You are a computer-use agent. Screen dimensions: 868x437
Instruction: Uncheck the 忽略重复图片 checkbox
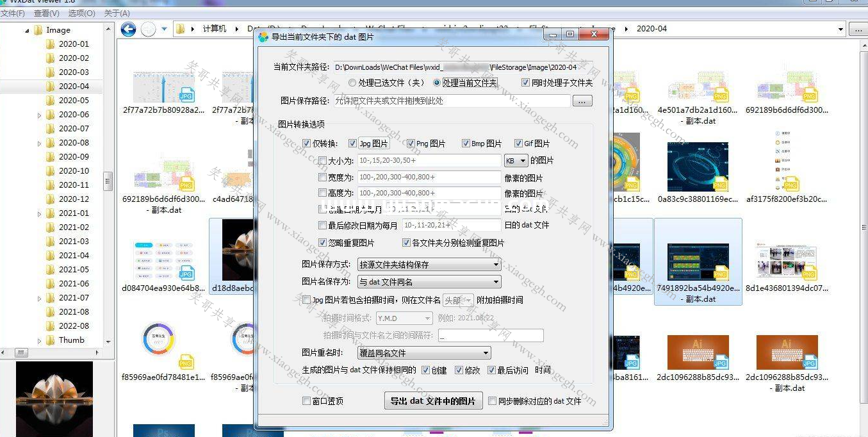pos(323,243)
